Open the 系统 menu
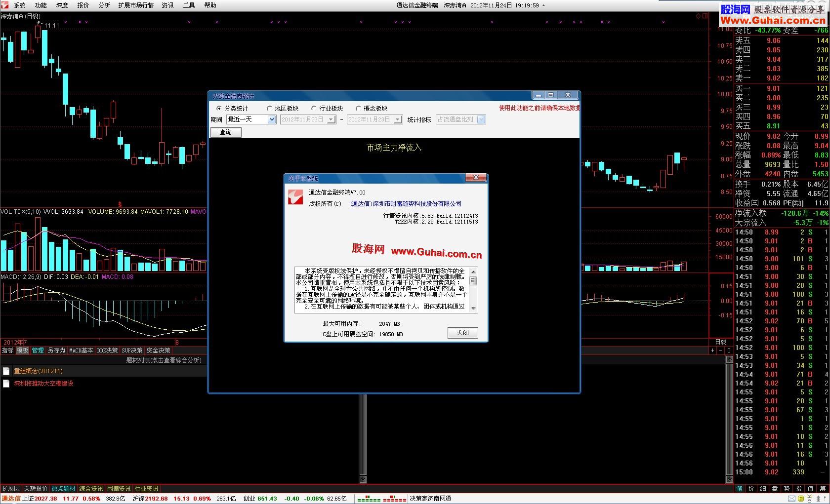Screen dimensions: 830x504 (20, 5)
